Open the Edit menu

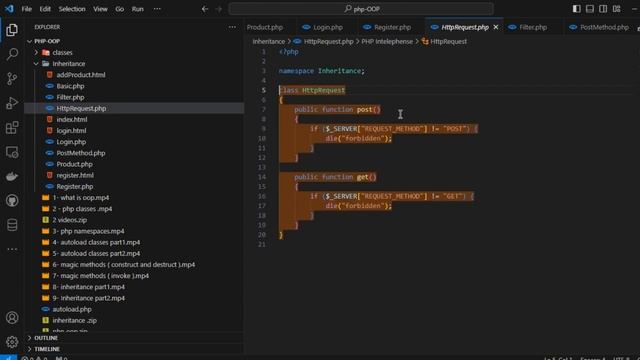45,9
